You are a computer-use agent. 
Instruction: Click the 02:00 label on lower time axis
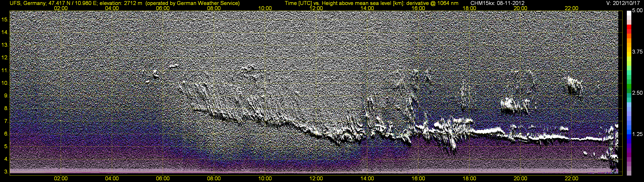coord(61,179)
